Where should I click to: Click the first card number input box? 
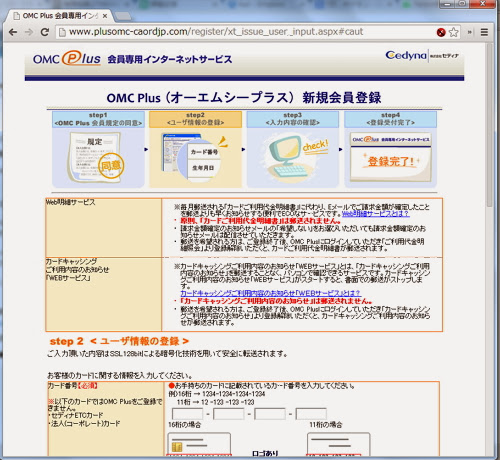click(187, 414)
